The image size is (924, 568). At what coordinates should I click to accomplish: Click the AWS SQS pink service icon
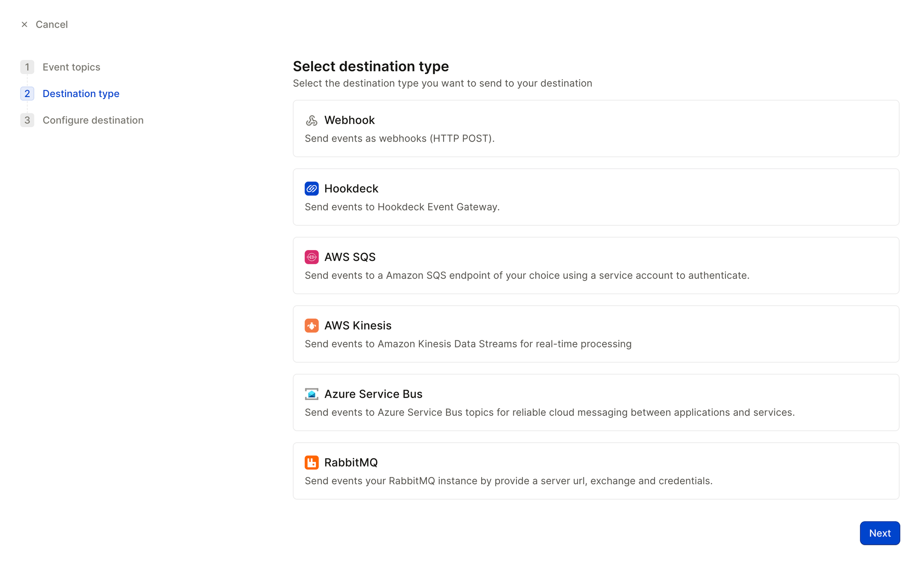point(312,257)
